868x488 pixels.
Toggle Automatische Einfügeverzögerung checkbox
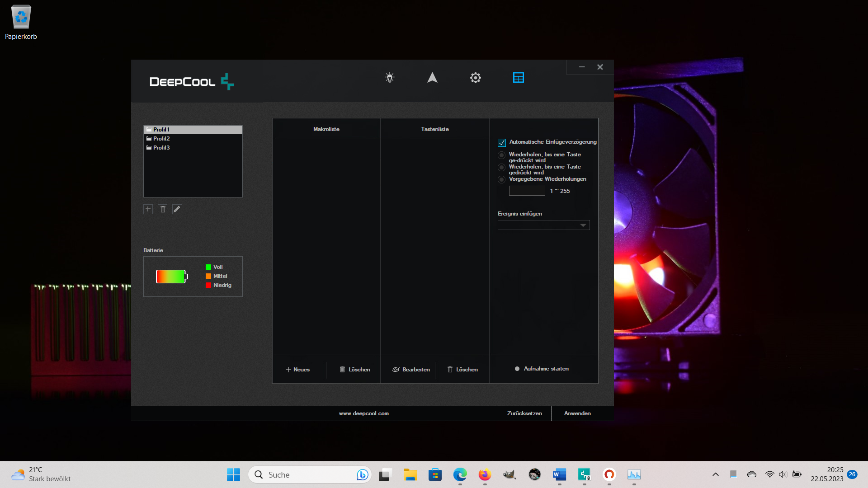click(502, 143)
